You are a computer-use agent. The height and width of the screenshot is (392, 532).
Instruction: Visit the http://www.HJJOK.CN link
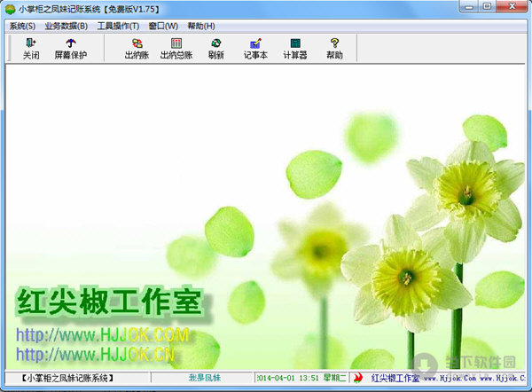pyautogui.click(x=96, y=355)
